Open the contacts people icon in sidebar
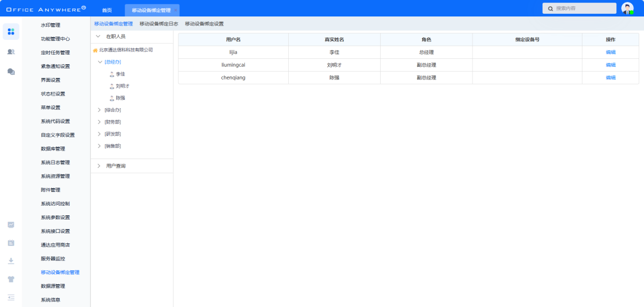Image resolution: width=644 pixels, height=307 pixels. pos(11,51)
